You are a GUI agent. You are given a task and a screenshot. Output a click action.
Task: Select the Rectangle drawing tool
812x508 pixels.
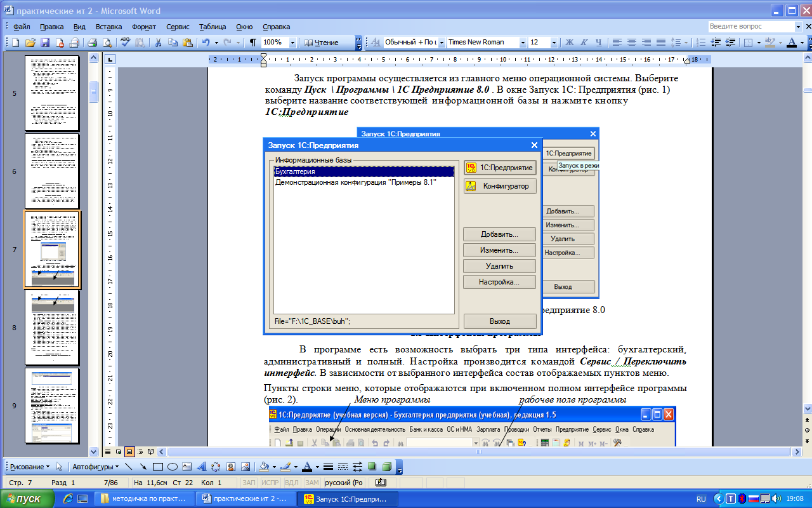158,467
